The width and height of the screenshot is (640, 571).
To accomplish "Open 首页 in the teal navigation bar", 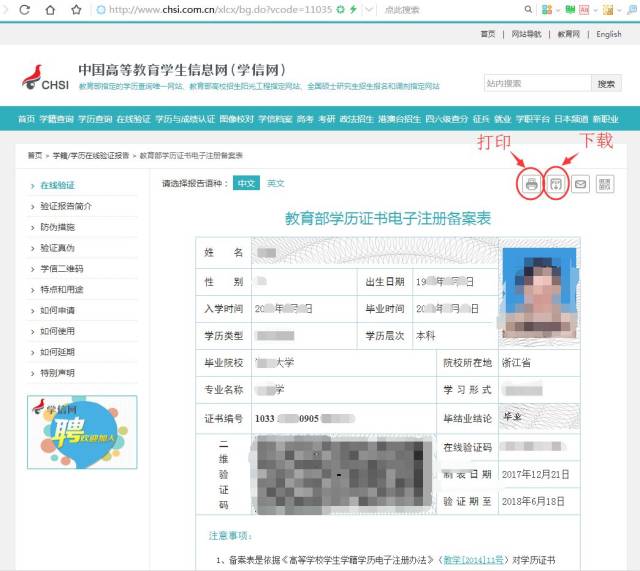I will point(27,119).
